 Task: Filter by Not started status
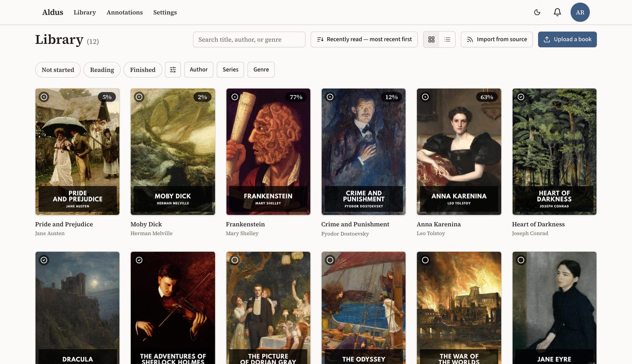(58, 69)
